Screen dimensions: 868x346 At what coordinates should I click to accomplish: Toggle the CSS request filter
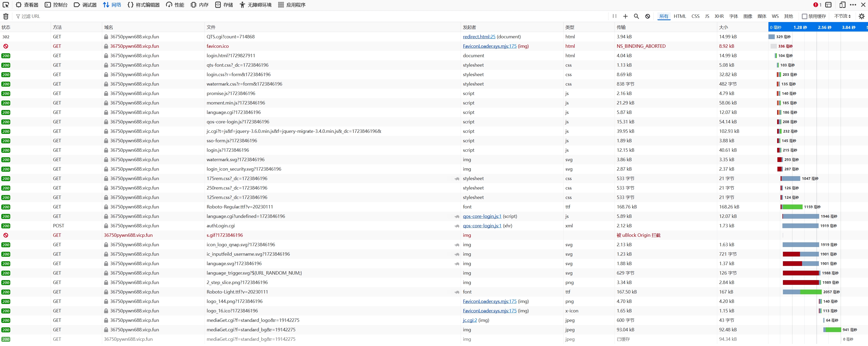695,16
